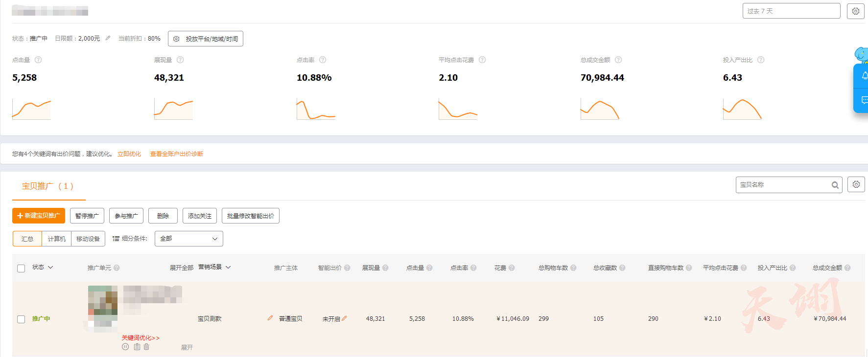Click 查看全账户出价诊断 link

(177, 154)
